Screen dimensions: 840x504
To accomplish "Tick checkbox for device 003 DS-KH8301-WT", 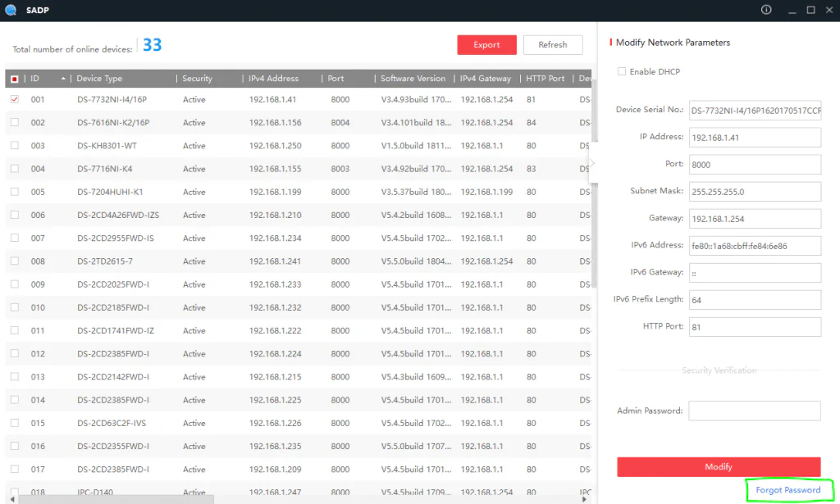I will [x=15, y=146].
